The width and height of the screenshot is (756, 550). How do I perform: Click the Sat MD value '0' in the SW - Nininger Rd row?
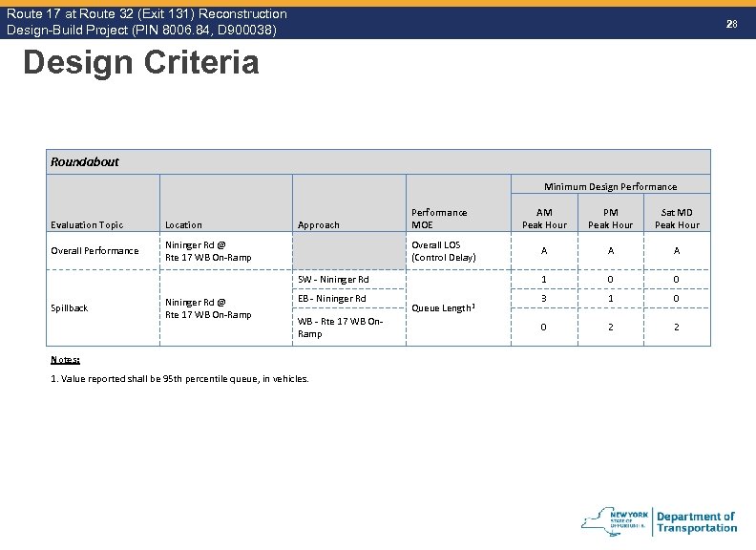676,280
